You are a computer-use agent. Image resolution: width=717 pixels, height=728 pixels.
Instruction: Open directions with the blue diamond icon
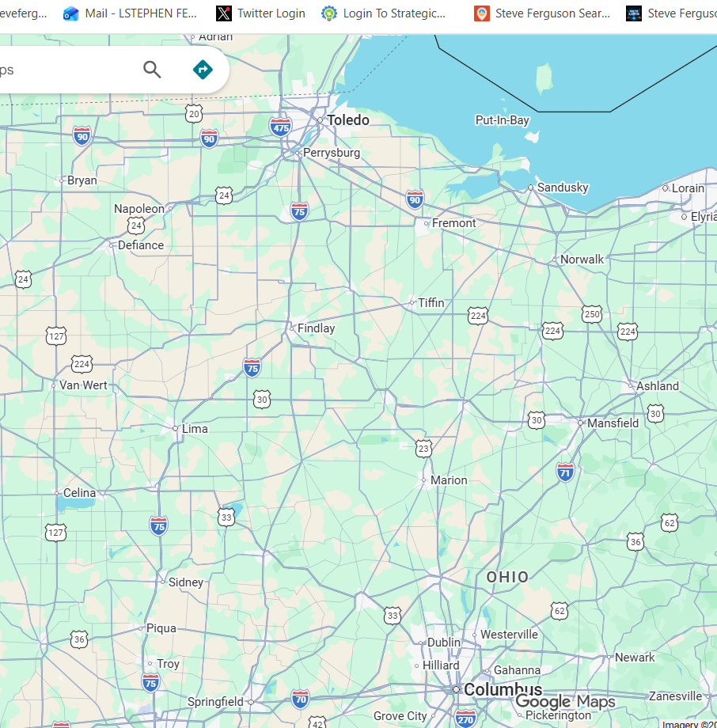pyautogui.click(x=203, y=70)
